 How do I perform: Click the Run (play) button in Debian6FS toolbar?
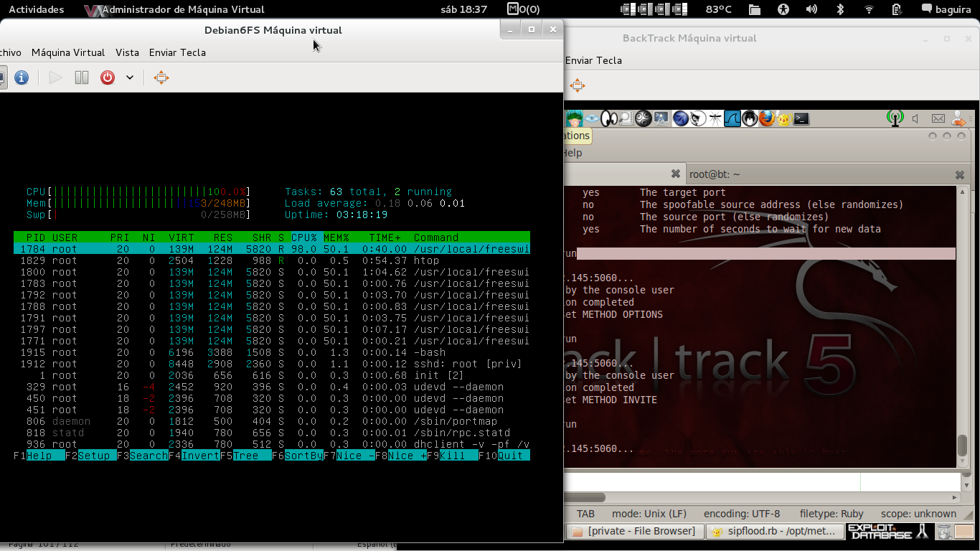point(55,77)
